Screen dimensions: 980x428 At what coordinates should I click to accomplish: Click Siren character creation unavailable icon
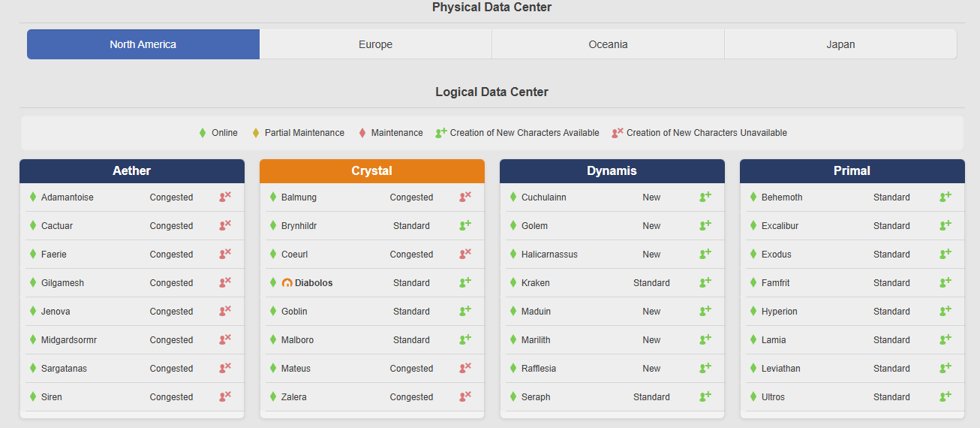tap(225, 396)
